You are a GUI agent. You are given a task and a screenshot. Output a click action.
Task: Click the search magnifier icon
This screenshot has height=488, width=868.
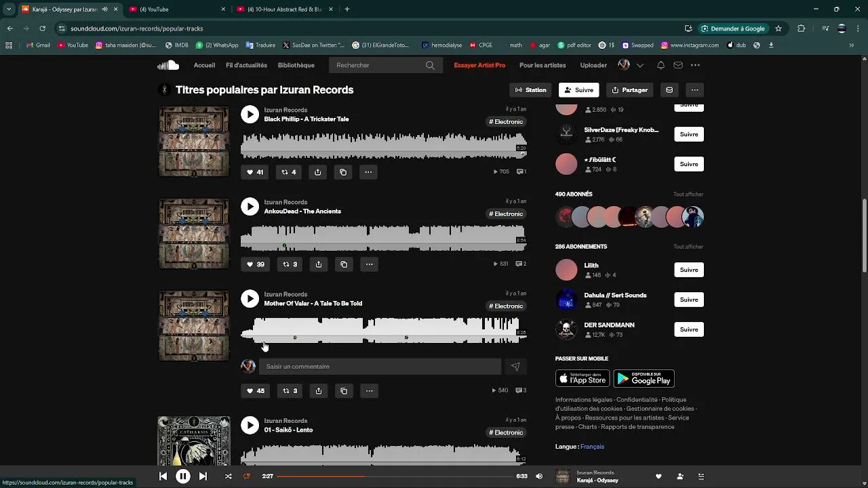click(x=430, y=65)
